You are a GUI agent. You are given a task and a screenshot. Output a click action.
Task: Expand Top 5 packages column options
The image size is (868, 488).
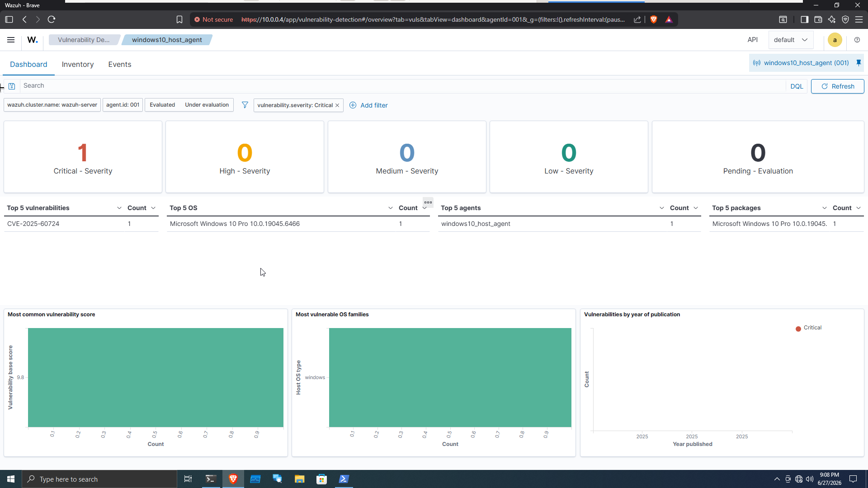click(x=825, y=208)
